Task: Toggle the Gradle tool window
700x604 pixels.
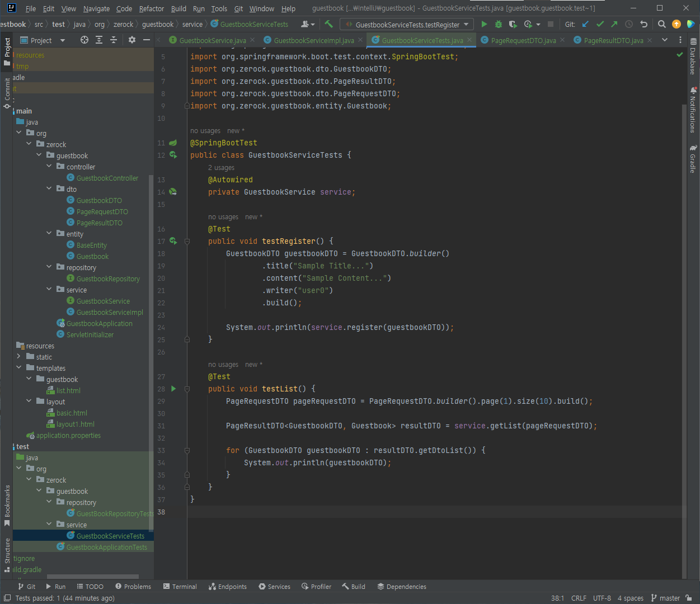Action: [693, 159]
